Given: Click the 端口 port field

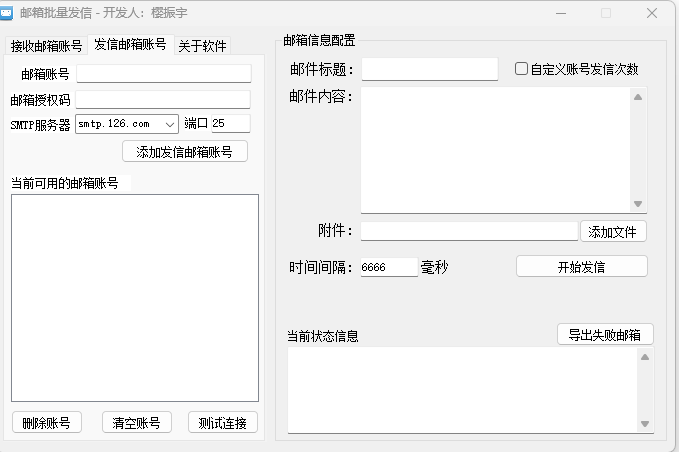Looking at the screenshot, I should coord(230,124).
